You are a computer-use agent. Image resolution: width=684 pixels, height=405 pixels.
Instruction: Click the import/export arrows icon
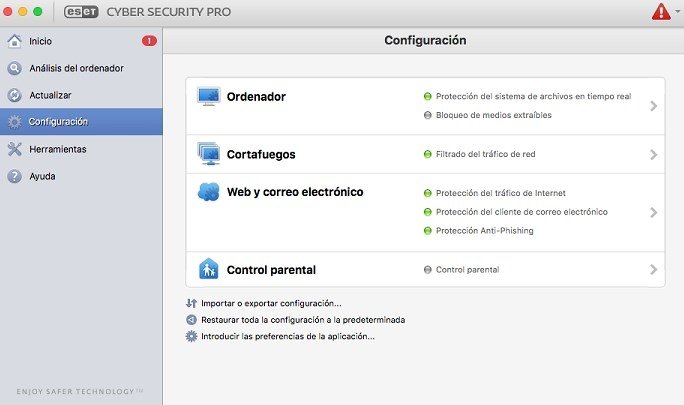point(191,303)
